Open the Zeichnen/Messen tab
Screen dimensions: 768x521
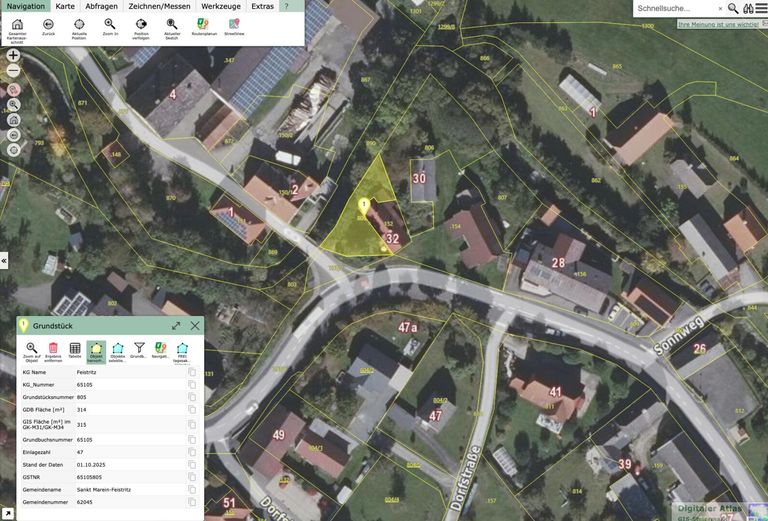[159, 6]
